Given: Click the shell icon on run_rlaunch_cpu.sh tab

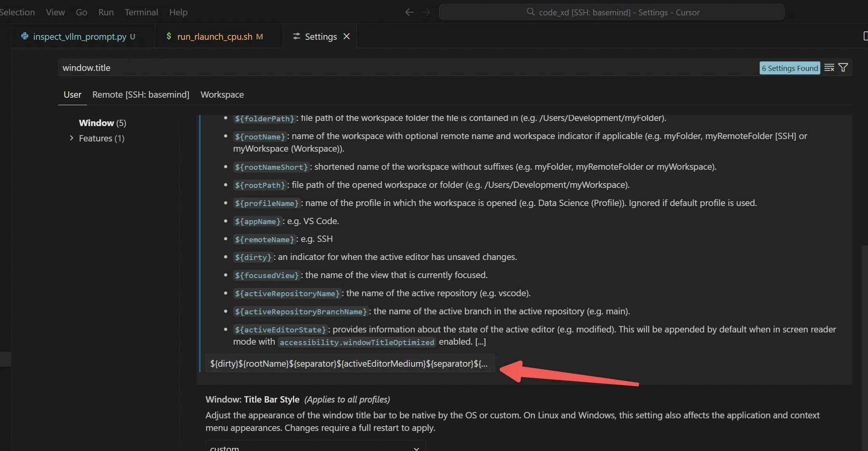Looking at the screenshot, I should coord(169,36).
